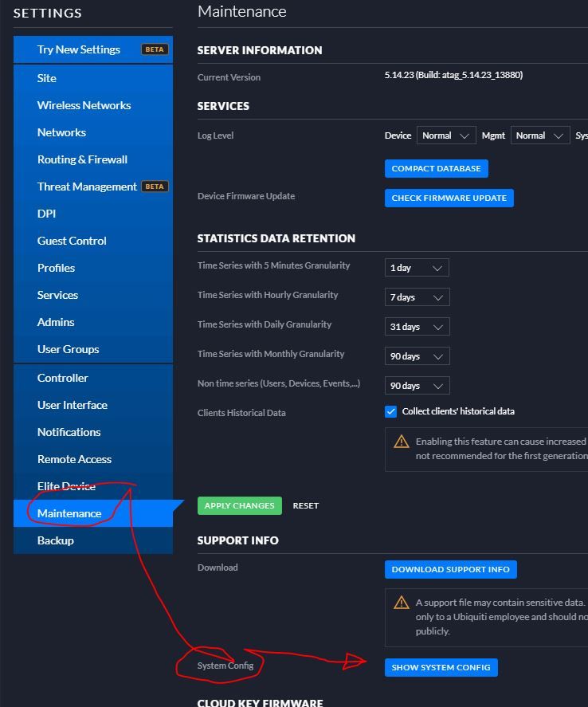Open the Daily Granularity 31 days dropdown
Image resolution: width=588 pixels, height=707 pixels.
[417, 327]
